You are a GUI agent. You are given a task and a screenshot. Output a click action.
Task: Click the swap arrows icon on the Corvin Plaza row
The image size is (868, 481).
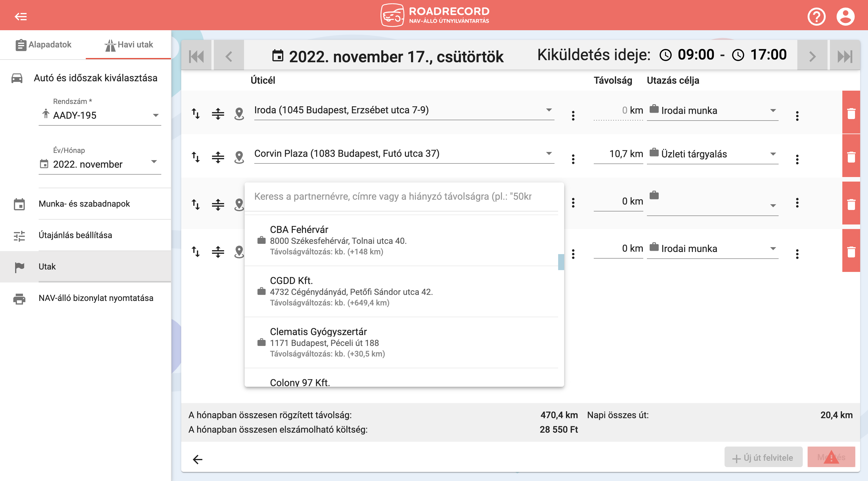196,157
